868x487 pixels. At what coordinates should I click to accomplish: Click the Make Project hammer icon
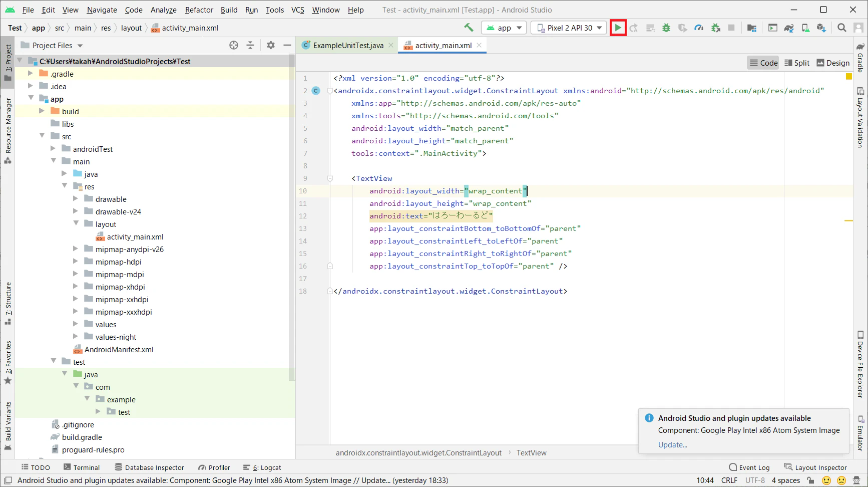point(469,28)
